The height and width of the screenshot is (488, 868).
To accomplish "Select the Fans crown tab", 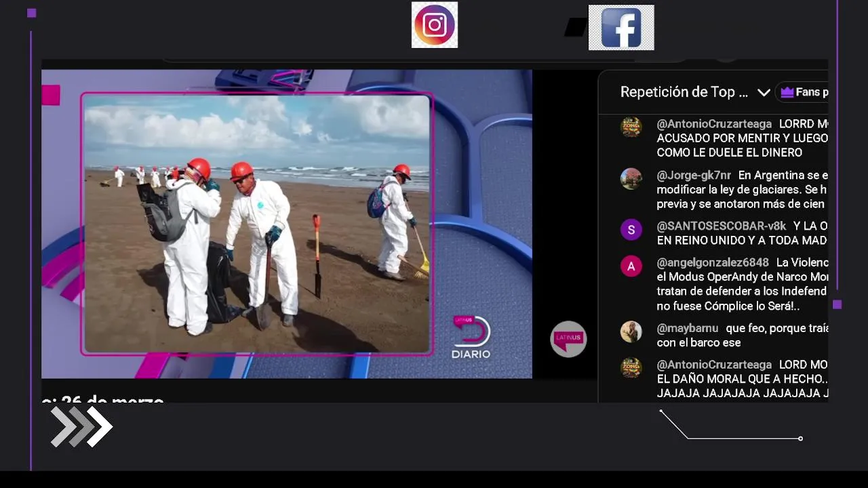I will pyautogui.click(x=804, y=92).
